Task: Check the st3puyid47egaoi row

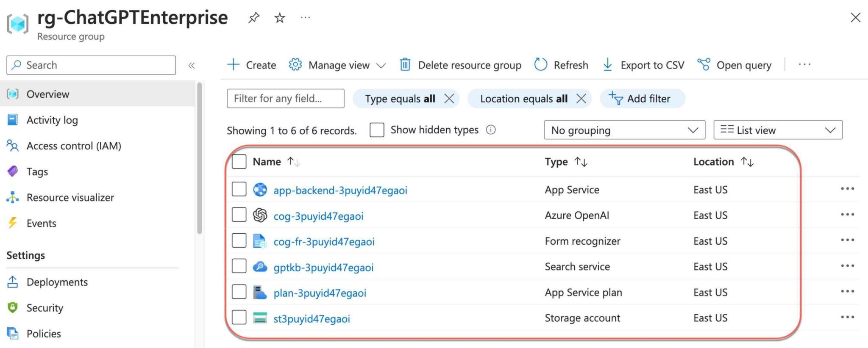Action: (239, 317)
